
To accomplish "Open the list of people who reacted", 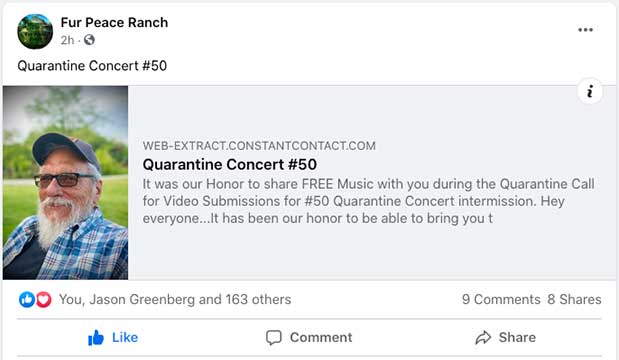I will tap(175, 300).
